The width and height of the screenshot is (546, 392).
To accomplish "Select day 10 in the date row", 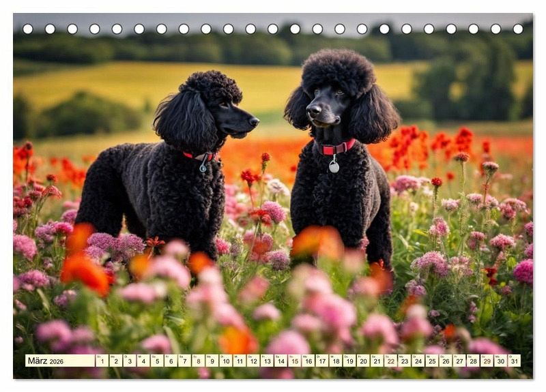I will tap(226, 361).
